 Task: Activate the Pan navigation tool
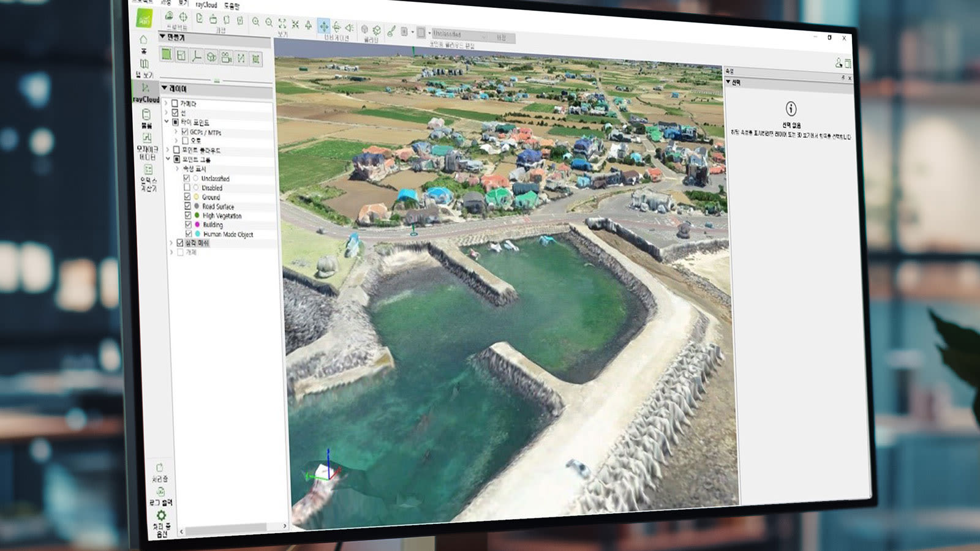[325, 26]
